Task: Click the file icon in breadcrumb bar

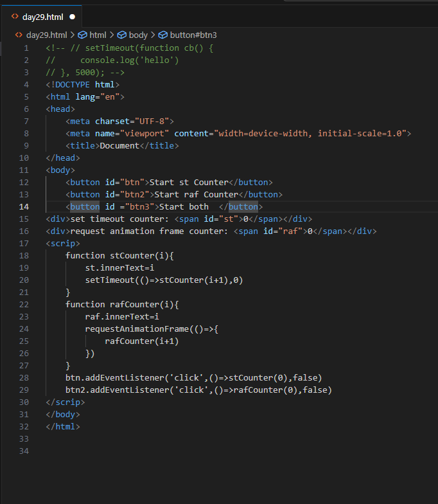Action: [x=19, y=35]
